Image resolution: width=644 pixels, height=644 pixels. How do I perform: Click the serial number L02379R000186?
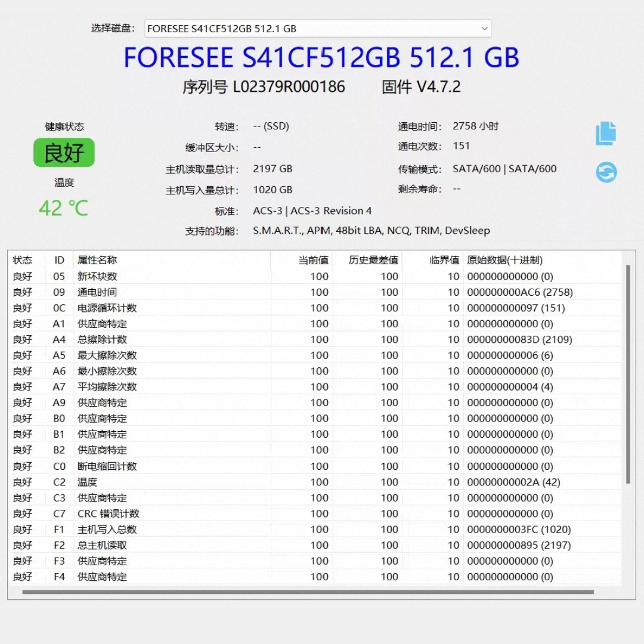click(289, 86)
